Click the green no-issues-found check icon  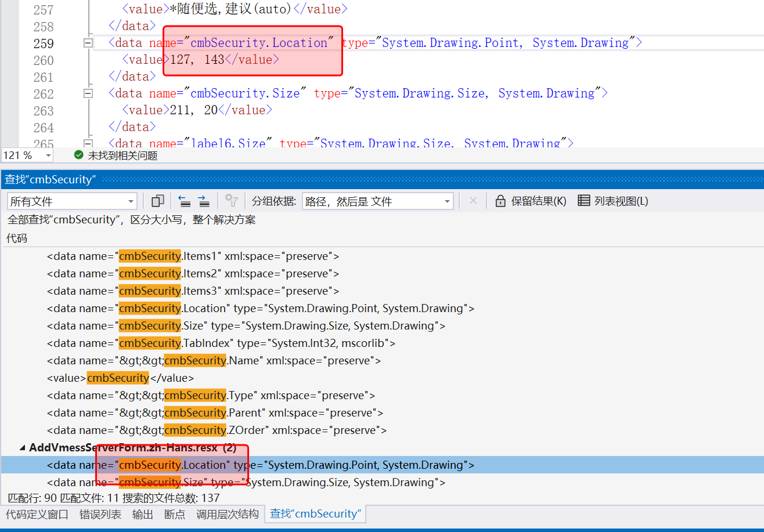pyautogui.click(x=79, y=155)
